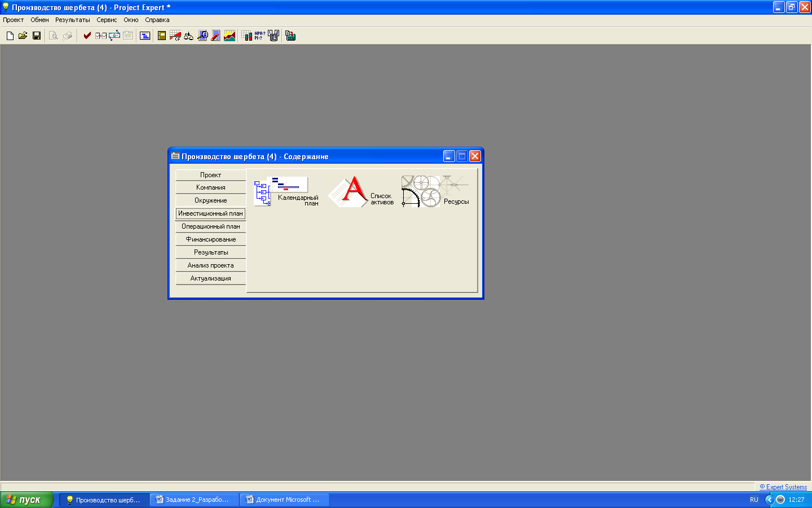
Task: Click the numbered boxes toolbar icon
Action: 273,36
